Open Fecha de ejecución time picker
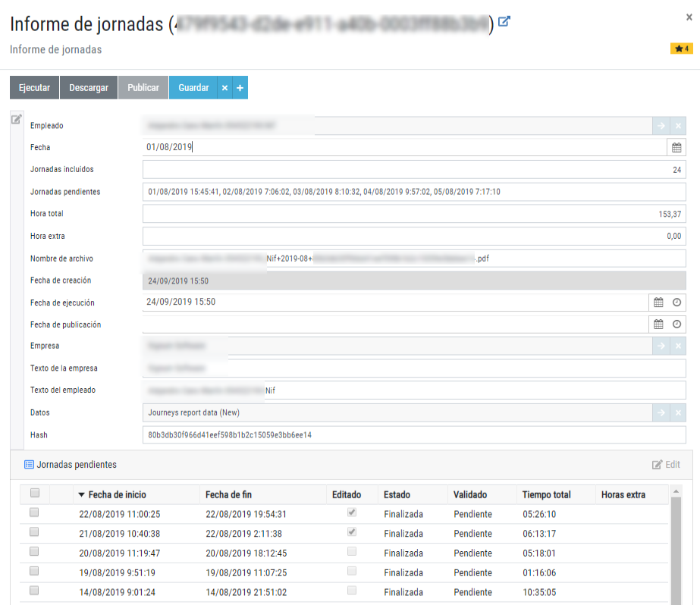This screenshot has height=605, width=700. point(676,302)
